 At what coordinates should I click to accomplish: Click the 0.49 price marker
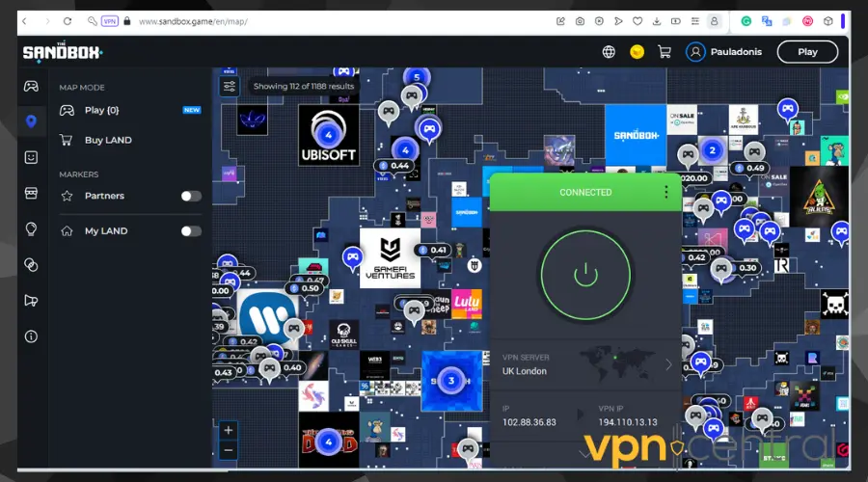click(749, 168)
